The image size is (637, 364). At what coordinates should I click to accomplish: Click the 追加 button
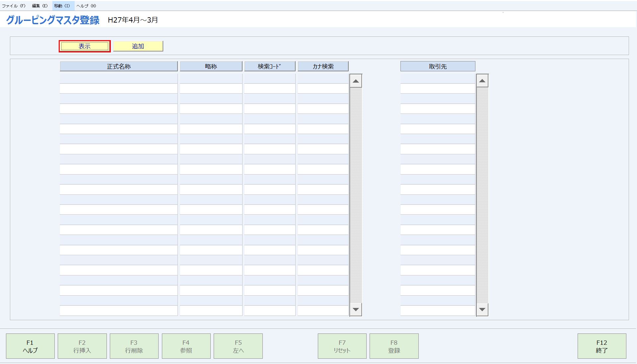(138, 46)
